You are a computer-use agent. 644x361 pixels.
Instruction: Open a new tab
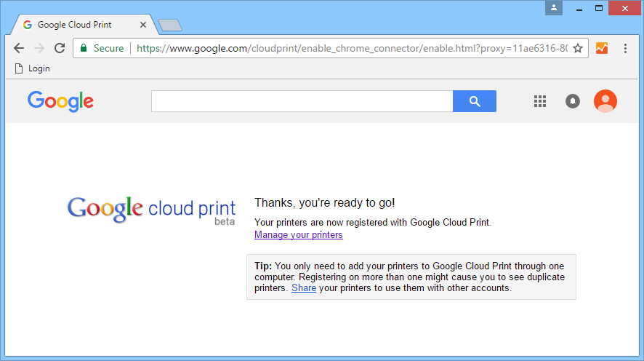(x=170, y=25)
